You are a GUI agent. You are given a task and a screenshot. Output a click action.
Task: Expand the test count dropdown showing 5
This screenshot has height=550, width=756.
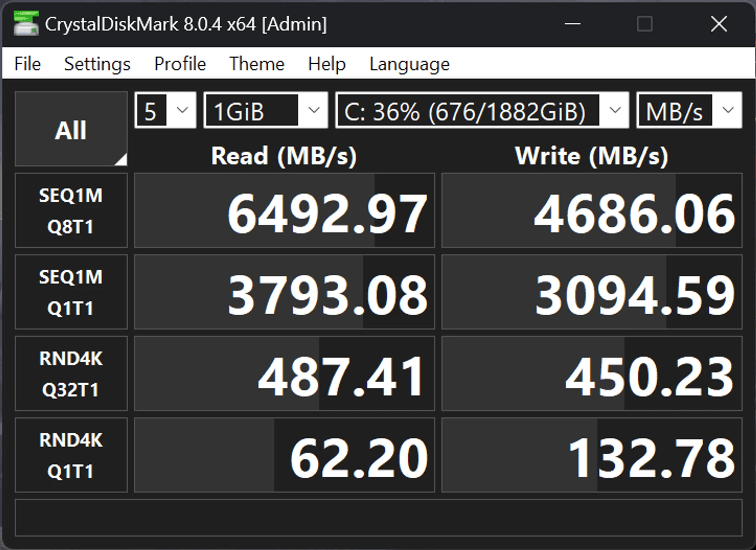click(x=165, y=110)
